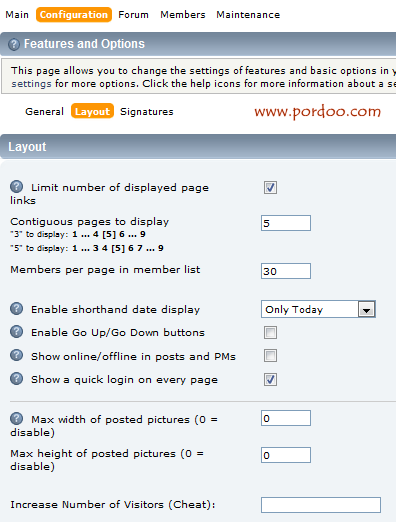Follow the settings link in the description

pos(31,83)
